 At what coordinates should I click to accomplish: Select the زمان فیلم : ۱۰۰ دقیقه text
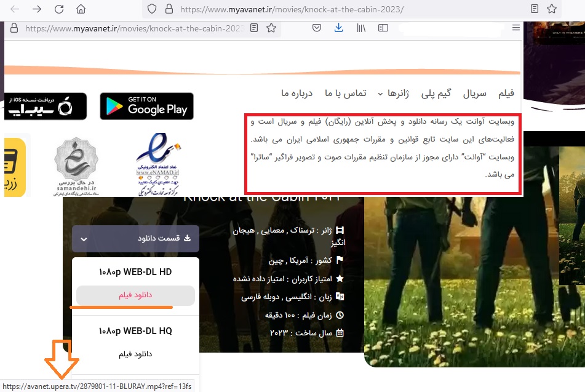(298, 316)
